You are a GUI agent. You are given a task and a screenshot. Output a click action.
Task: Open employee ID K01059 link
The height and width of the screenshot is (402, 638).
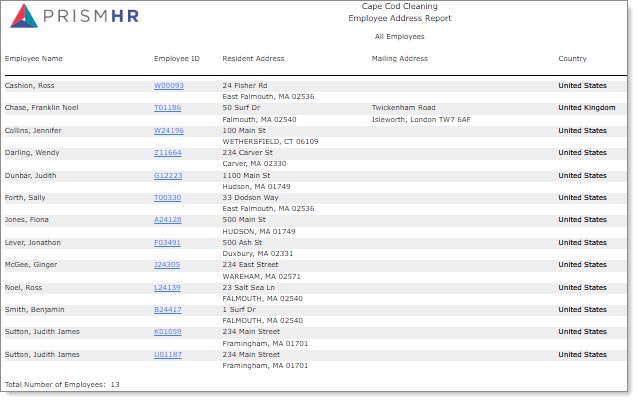coord(168,332)
